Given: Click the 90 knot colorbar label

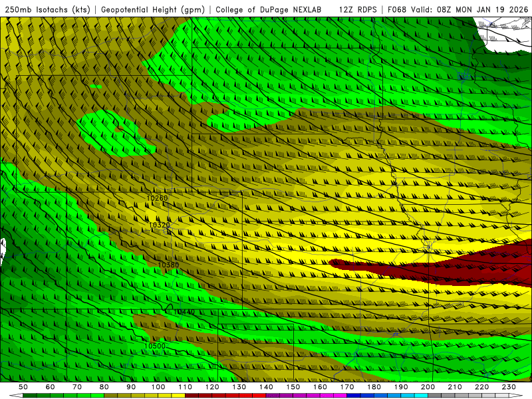Looking at the screenshot, I should click(x=131, y=387).
